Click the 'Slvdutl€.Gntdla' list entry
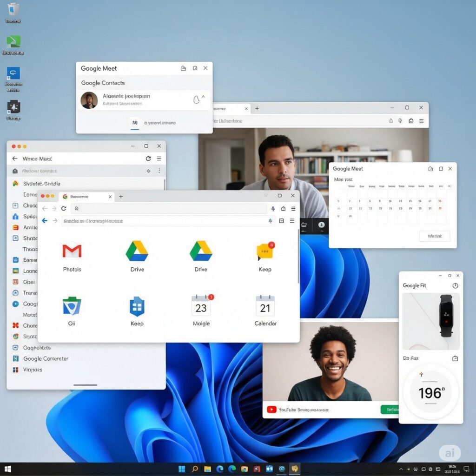The width and height of the screenshot is (476, 476). pos(41,184)
